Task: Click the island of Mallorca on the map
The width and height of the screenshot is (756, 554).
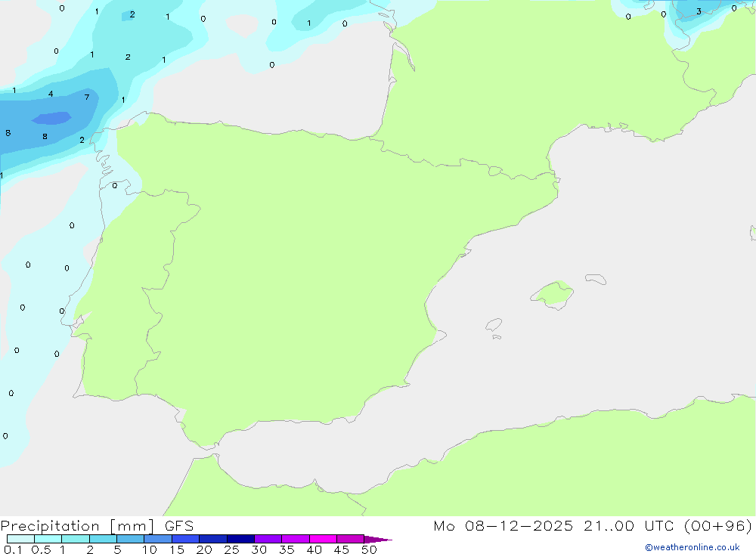Action: point(553,294)
